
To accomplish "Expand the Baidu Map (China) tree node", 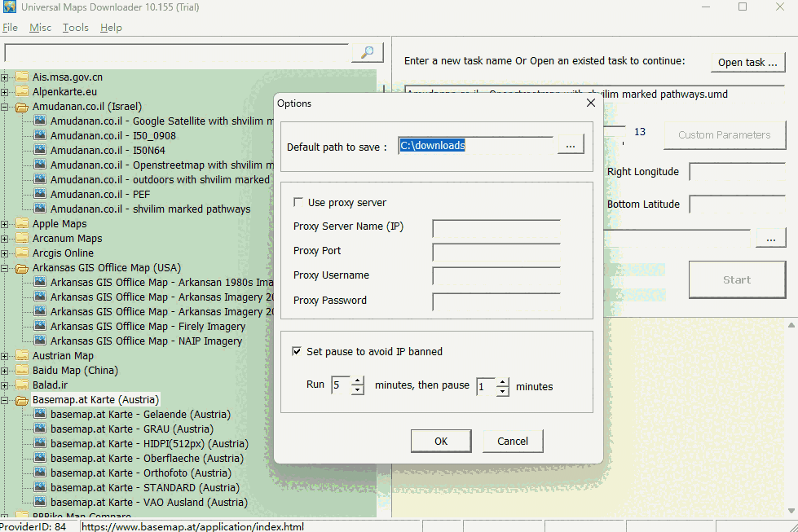I will click(6, 370).
